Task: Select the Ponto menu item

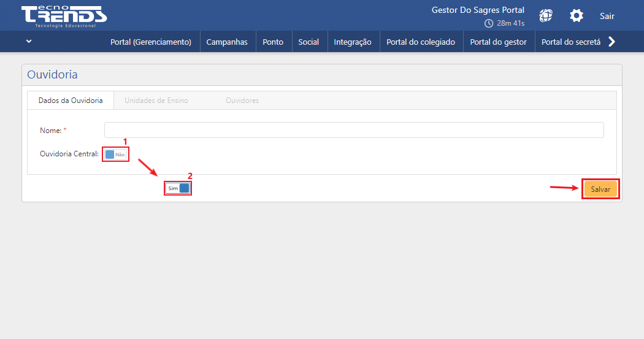Action: 273,42
